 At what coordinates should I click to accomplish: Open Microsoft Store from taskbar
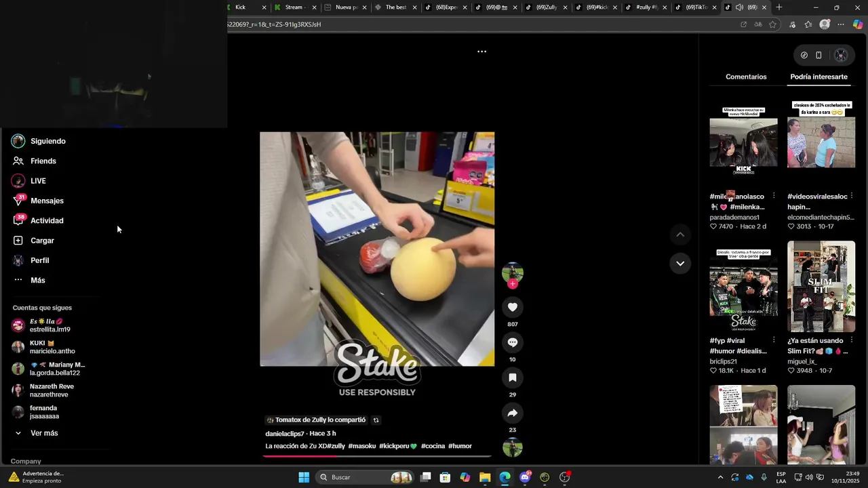coord(445,477)
